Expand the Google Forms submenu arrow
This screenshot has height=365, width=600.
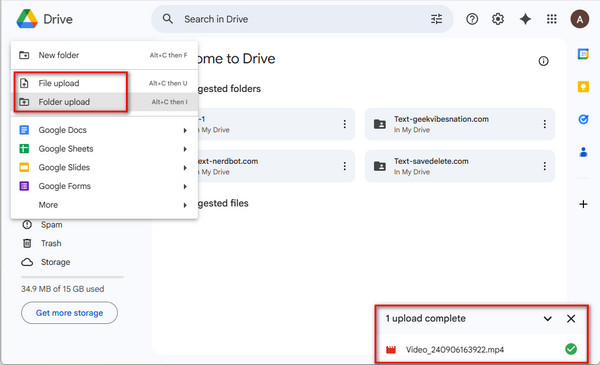185,187
